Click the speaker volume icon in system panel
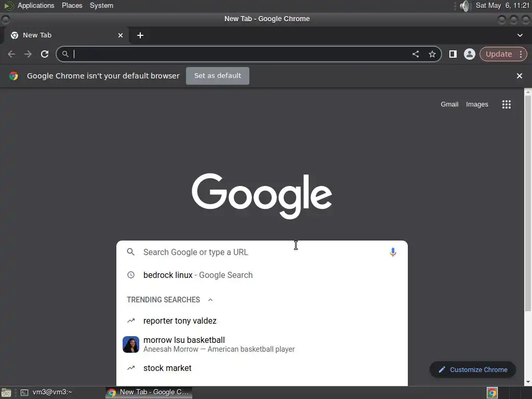Viewport: 532px width, 399px height. click(x=465, y=6)
